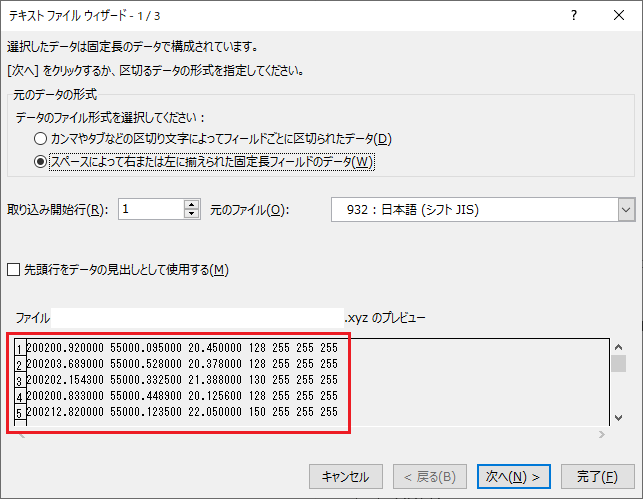Click the import start row number field
Image resolution: width=643 pixels, height=499 pixels.
(x=150, y=209)
